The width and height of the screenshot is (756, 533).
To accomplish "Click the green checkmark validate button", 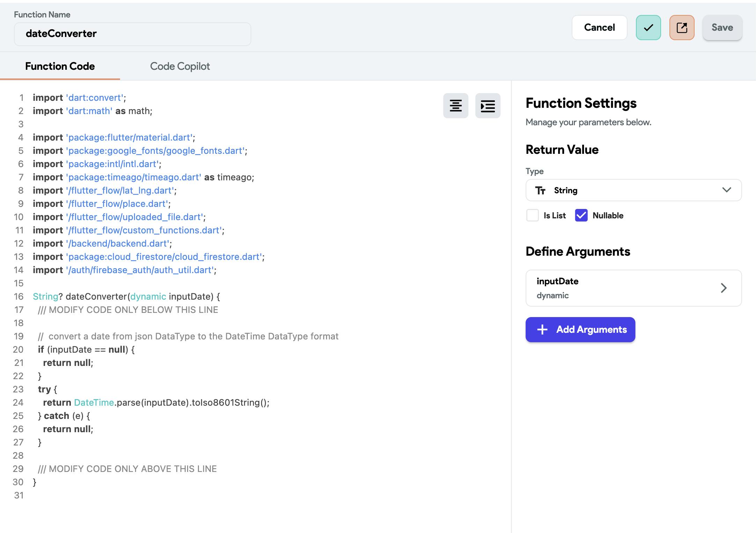I will click(x=648, y=28).
